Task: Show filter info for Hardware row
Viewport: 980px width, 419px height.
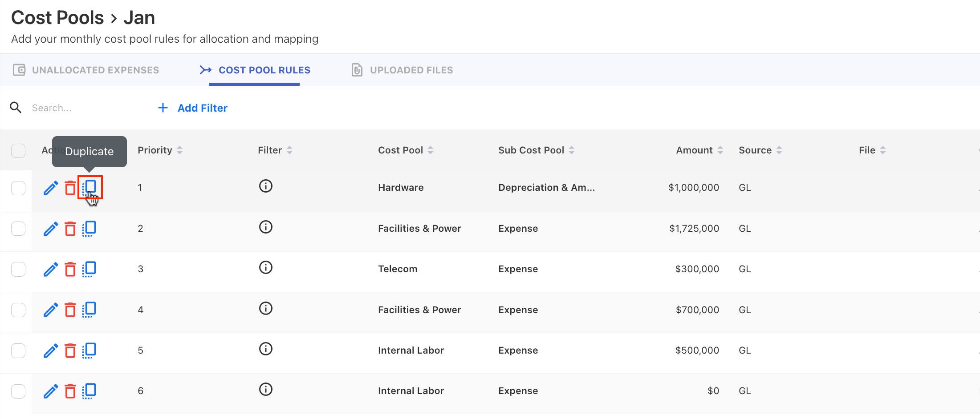Action: click(x=266, y=186)
